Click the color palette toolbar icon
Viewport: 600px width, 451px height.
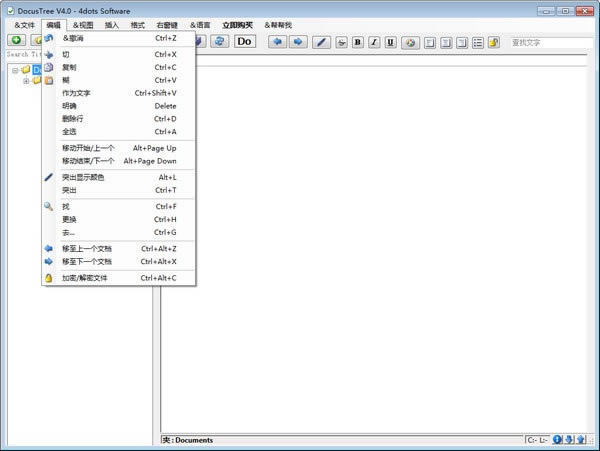tap(410, 42)
